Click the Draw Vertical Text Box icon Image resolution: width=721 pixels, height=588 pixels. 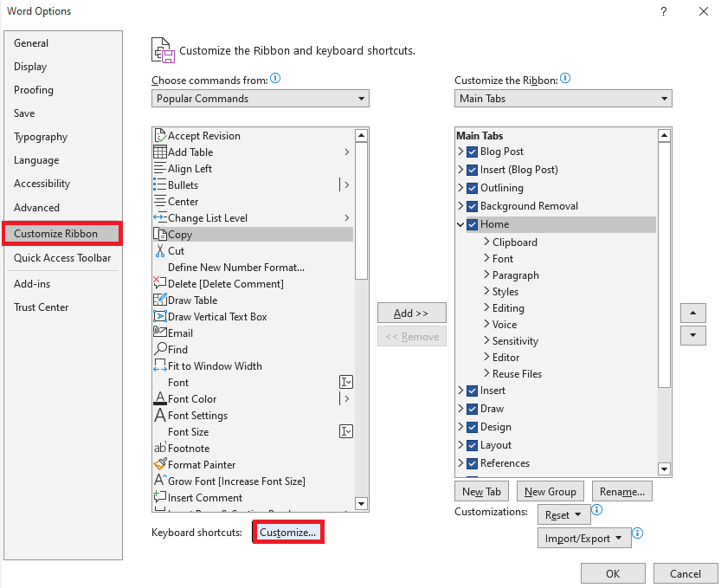tap(160, 317)
